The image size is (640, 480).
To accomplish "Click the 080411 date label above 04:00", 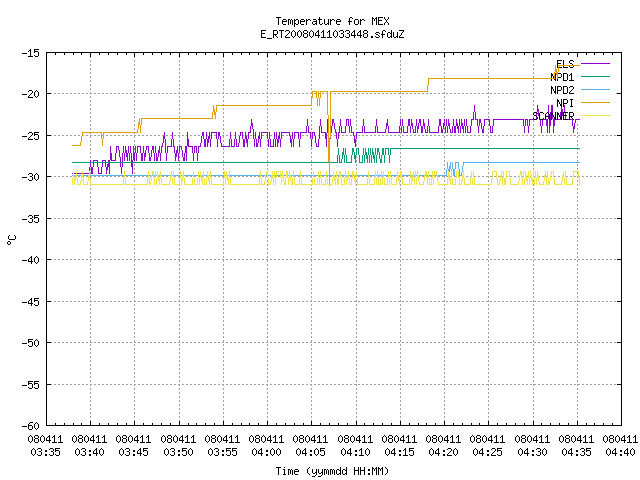I will (x=267, y=439).
